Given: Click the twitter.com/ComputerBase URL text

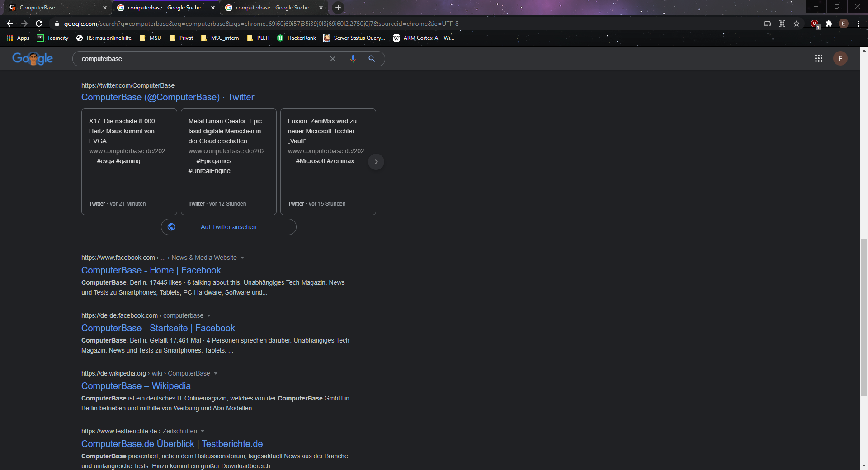Looking at the screenshot, I should point(128,85).
